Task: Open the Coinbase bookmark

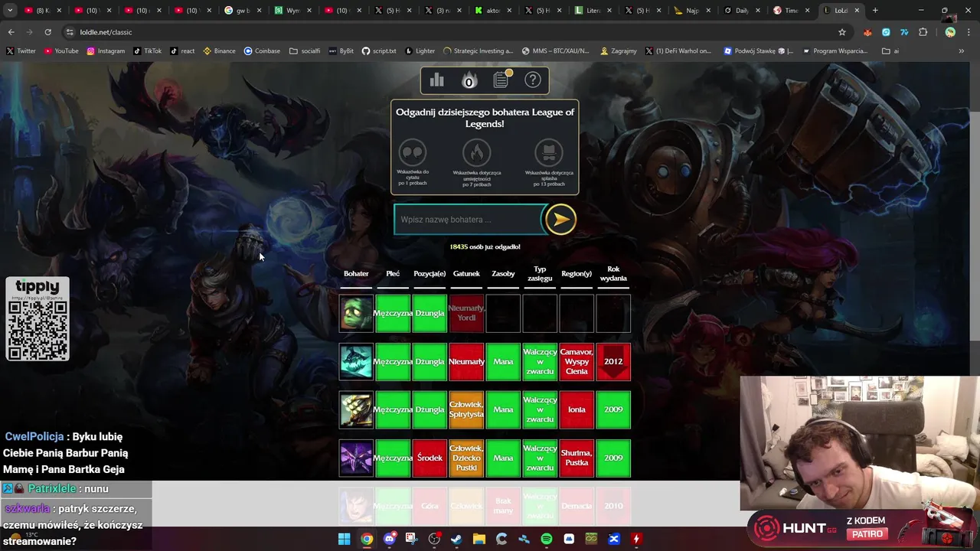Action: (x=262, y=51)
